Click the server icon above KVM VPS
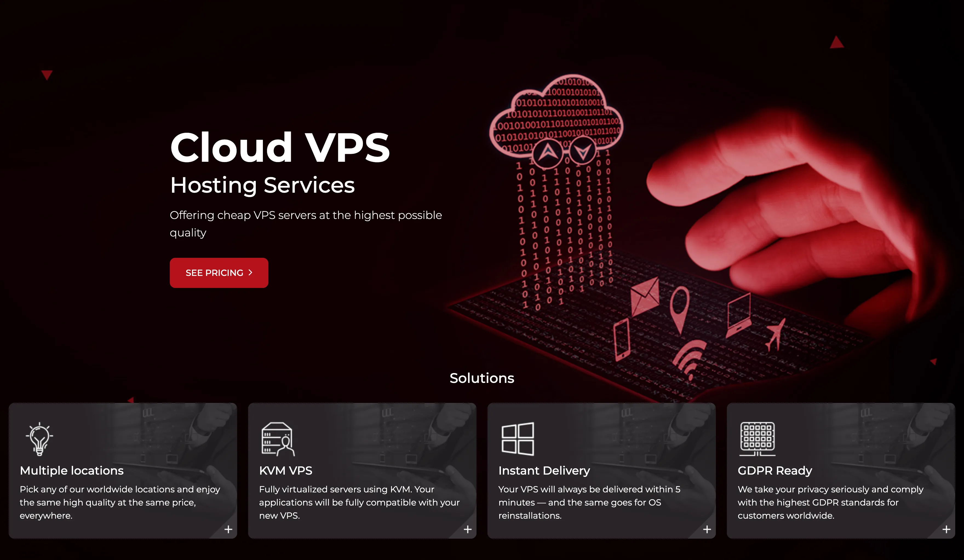This screenshot has width=964, height=560. (x=278, y=439)
